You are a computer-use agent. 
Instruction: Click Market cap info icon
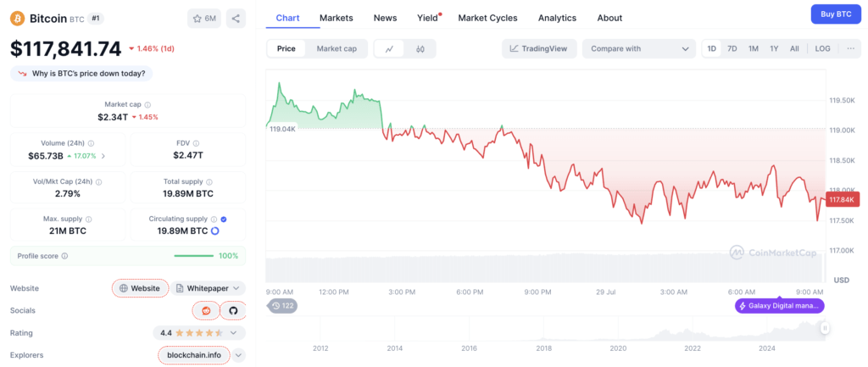147,104
